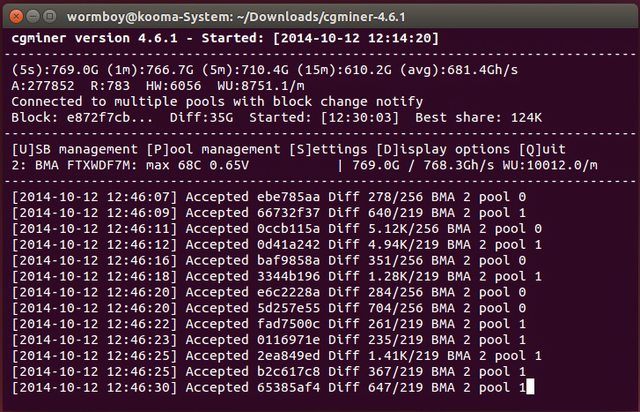This screenshot has width=640, height=412.
Task: Minimize the terminal window
Action: click(x=33, y=16)
